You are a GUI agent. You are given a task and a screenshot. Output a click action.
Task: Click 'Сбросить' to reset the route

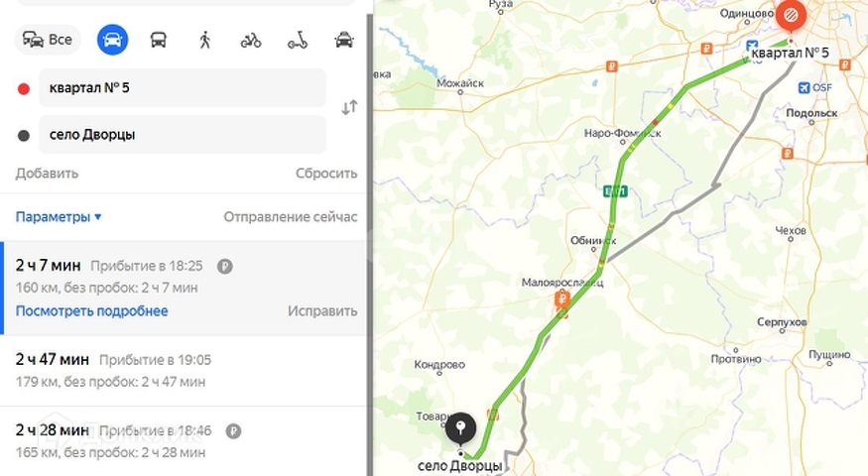coord(326,174)
